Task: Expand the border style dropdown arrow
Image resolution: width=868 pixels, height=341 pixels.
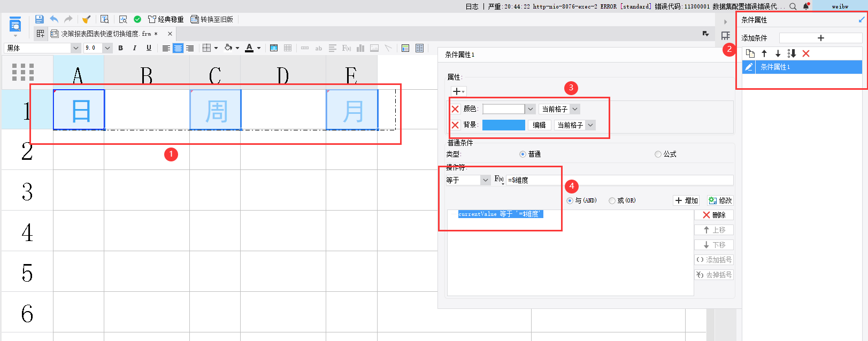Action: point(216,48)
